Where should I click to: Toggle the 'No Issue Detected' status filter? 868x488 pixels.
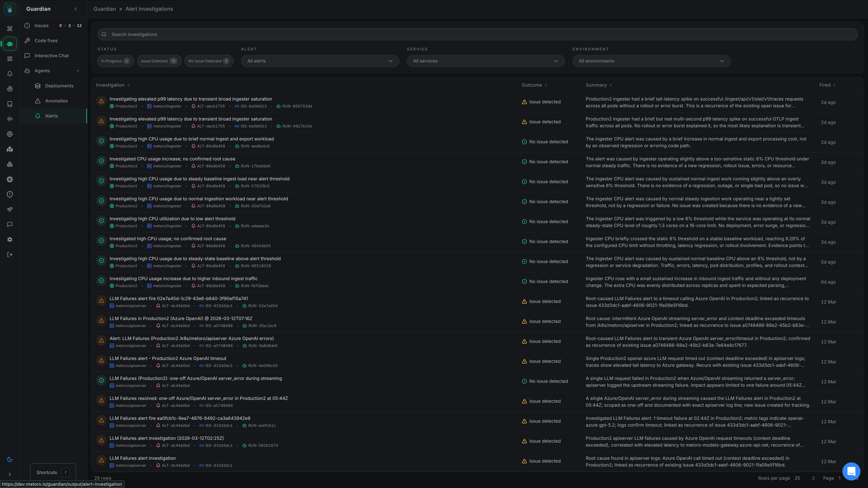(209, 61)
